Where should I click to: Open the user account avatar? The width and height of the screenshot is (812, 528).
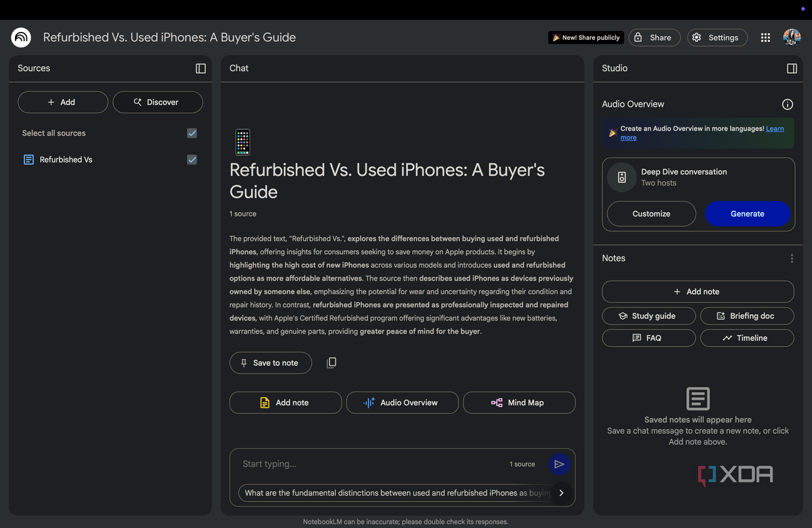click(792, 38)
